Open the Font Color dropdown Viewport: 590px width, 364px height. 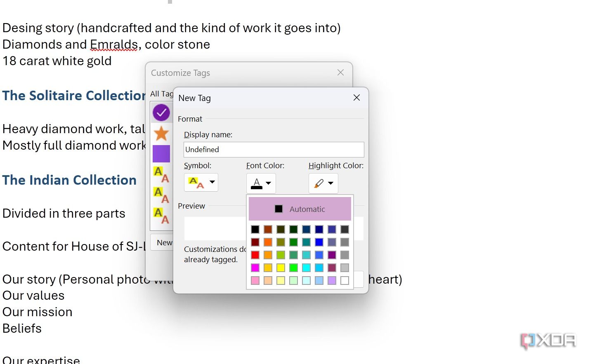pos(261,183)
